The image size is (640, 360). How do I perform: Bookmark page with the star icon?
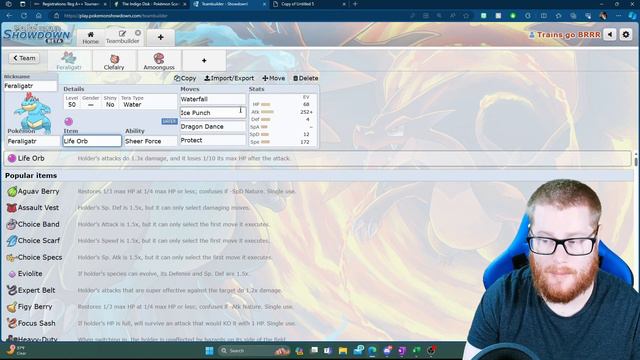[x=466, y=16]
